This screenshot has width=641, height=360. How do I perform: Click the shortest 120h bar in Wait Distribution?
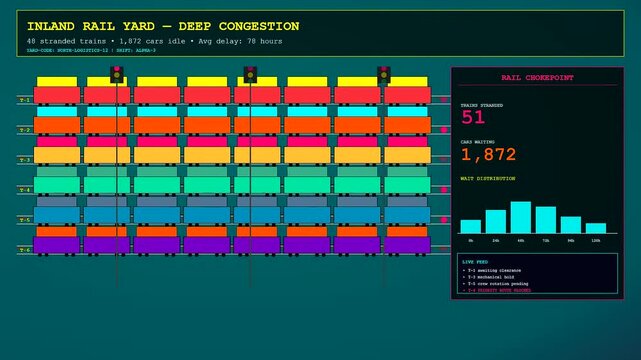596,228
